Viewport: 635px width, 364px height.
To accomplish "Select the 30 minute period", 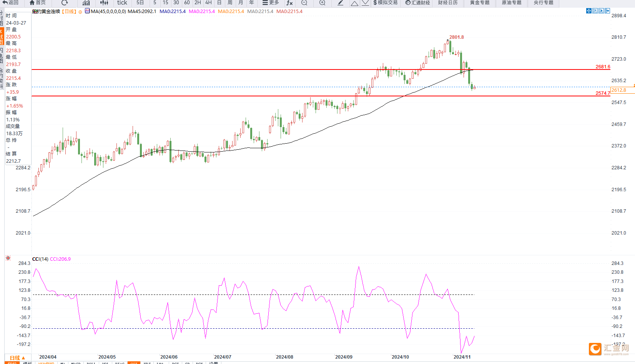I will click(176, 3).
